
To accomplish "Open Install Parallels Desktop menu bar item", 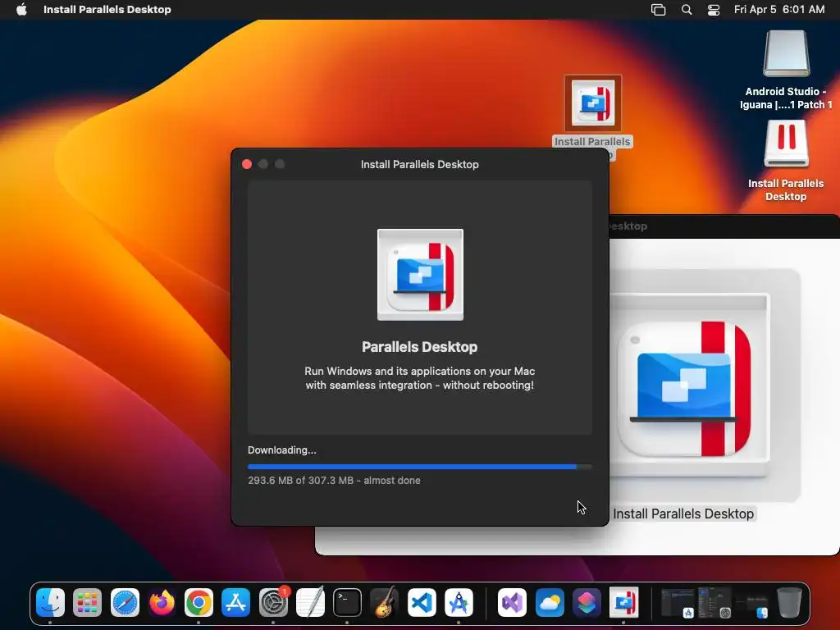I will (107, 10).
